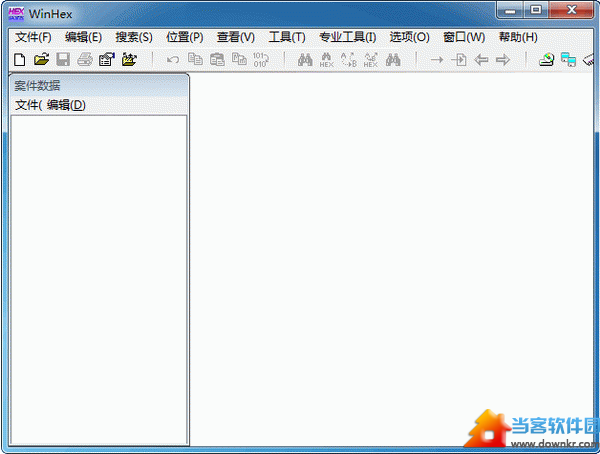Click the Replace HEX values icon
The width and height of the screenshot is (600, 454).
[371, 60]
